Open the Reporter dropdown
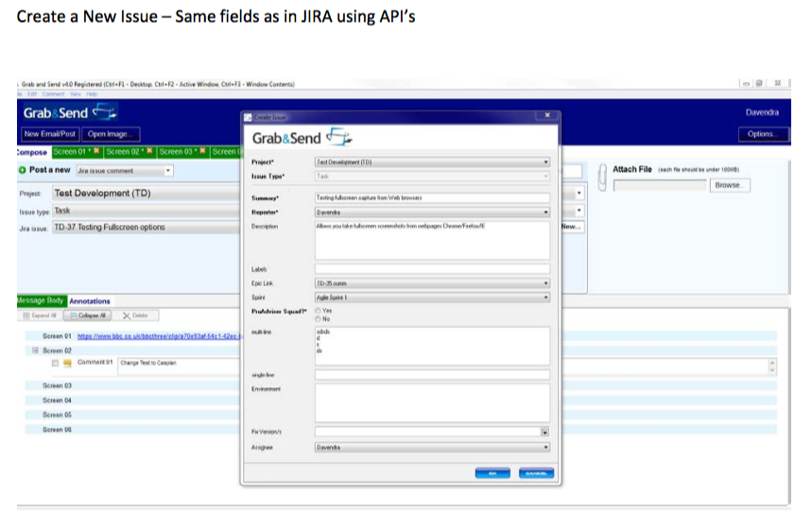Screen dimensions: 812x527 point(545,212)
